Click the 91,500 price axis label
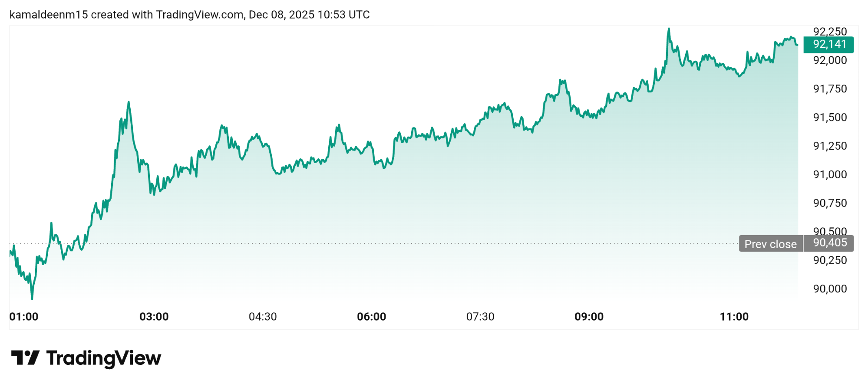The height and width of the screenshot is (387, 868). (830, 118)
